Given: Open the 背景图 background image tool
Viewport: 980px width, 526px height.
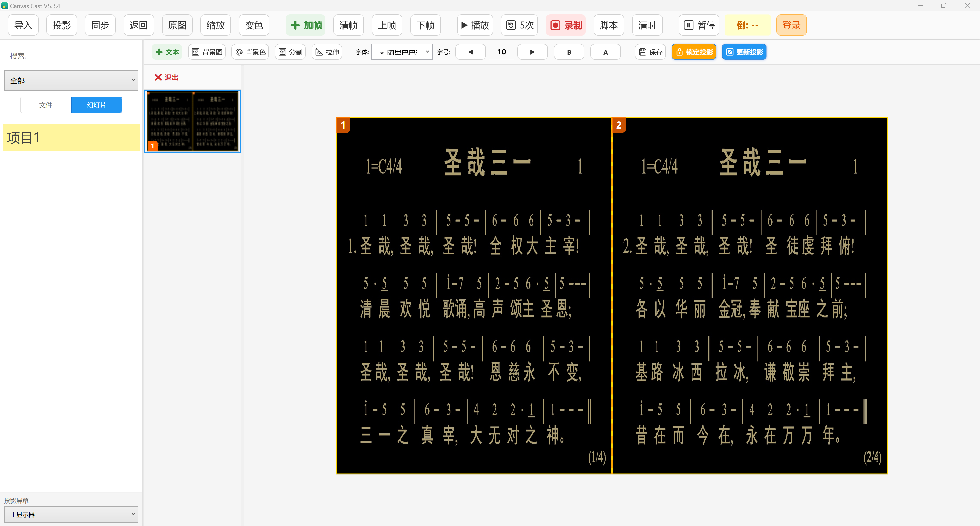Looking at the screenshot, I should pos(207,52).
